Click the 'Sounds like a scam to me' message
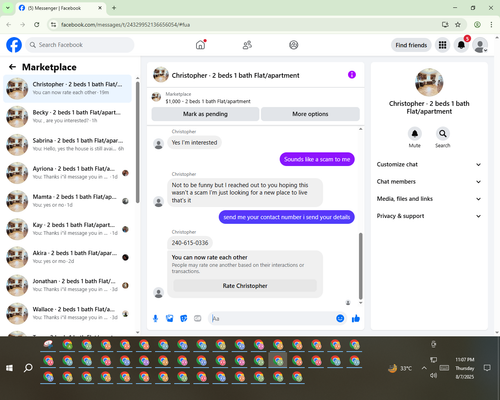This screenshot has width=500, height=400. pyautogui.click(x=317, y=159)
